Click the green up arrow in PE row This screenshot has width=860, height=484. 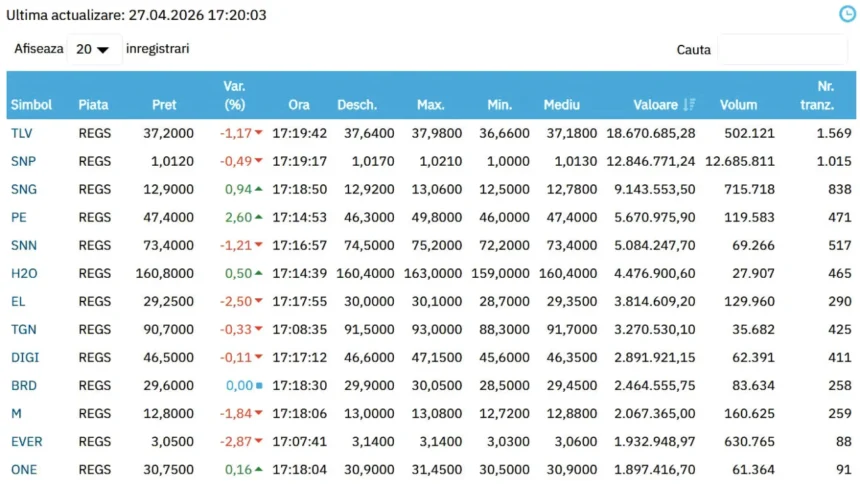pyautogui.click(x=258, y=217)
